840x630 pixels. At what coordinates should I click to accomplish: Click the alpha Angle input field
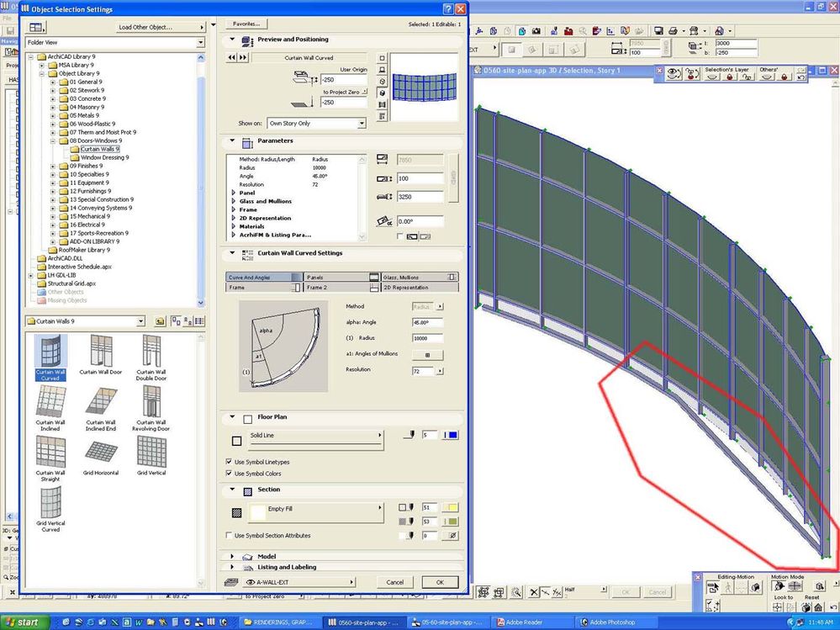tap(427, 322)
